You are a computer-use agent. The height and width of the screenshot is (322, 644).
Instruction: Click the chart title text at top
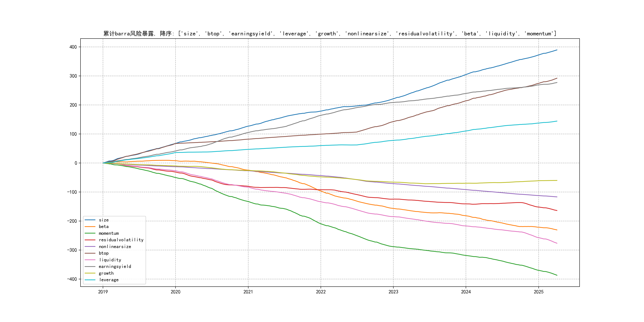[330, 34]
